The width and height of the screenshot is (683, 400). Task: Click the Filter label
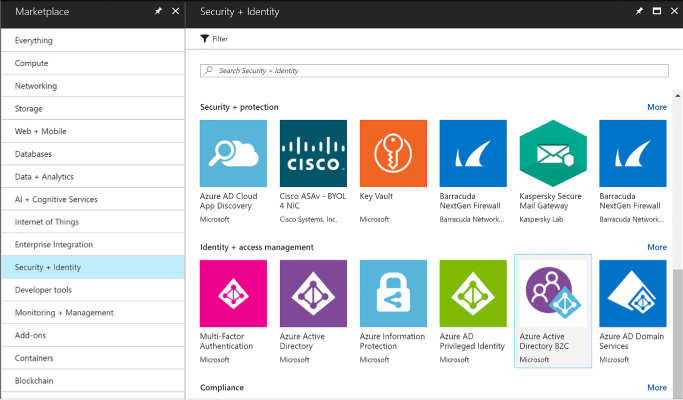pos(220,39)
